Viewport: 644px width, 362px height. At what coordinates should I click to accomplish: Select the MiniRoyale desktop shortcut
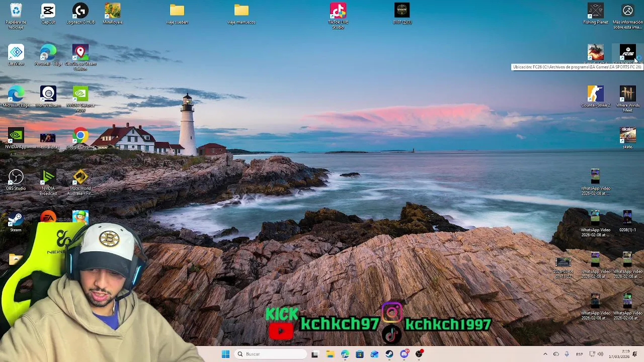click(113, 14)
